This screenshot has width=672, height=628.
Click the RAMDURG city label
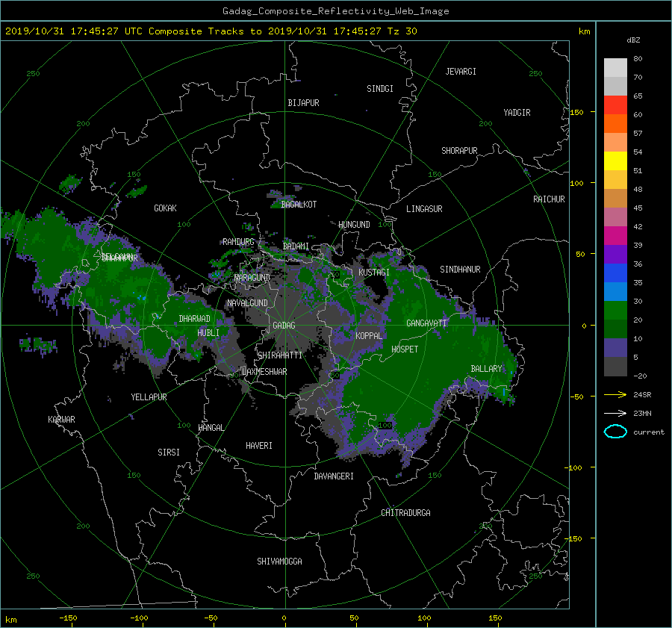[x=238, y=242]
